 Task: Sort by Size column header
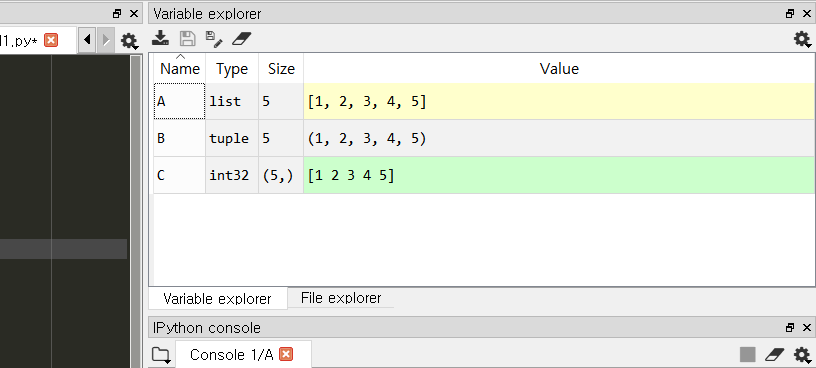coord(281,68)
